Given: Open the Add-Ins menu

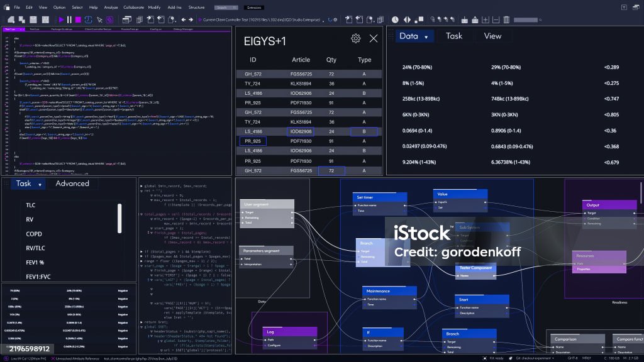Looking at the screenshot, I should click(175, 8).
